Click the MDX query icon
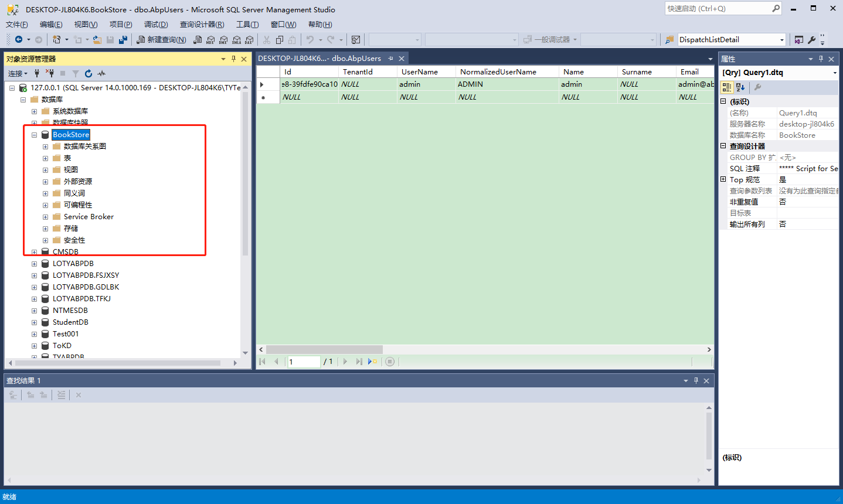 click(x=210, y=39)
